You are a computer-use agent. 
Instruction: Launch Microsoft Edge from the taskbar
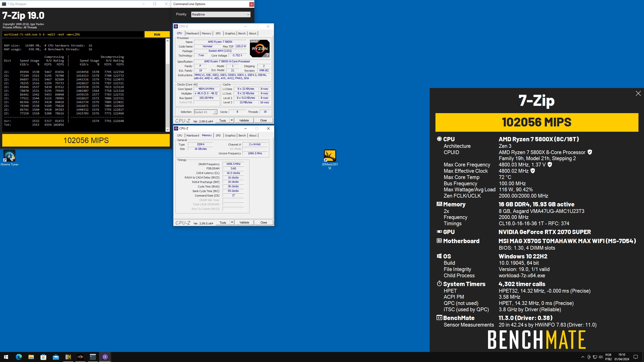coord(19,357)
